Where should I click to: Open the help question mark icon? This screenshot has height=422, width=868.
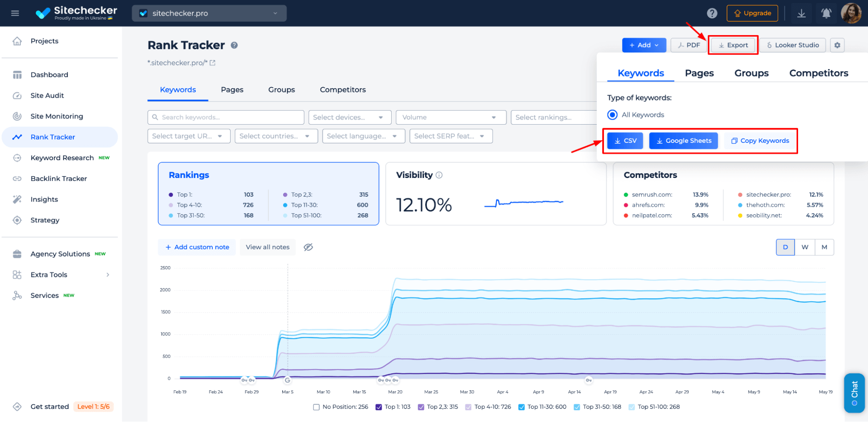tap(712, 13)
